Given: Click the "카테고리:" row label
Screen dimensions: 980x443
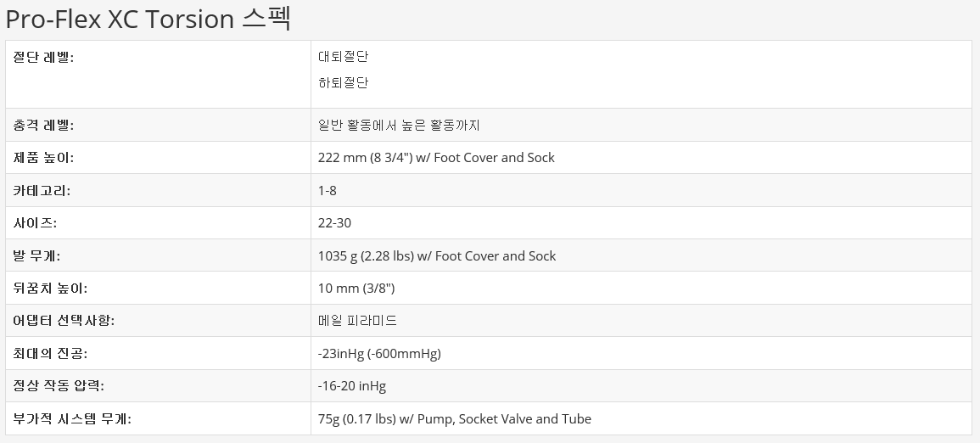Looking at the screenshot, I should [x=42, y=190].
